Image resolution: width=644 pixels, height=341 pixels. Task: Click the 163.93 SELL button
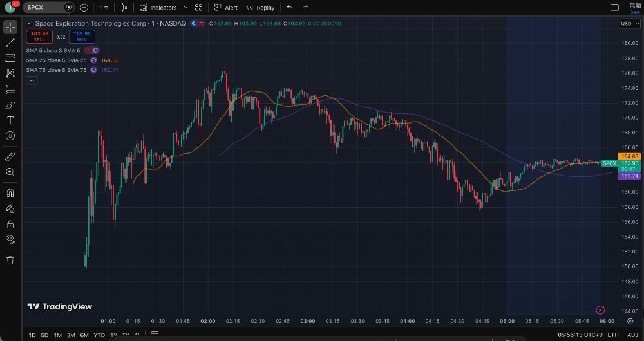point(39,37)
